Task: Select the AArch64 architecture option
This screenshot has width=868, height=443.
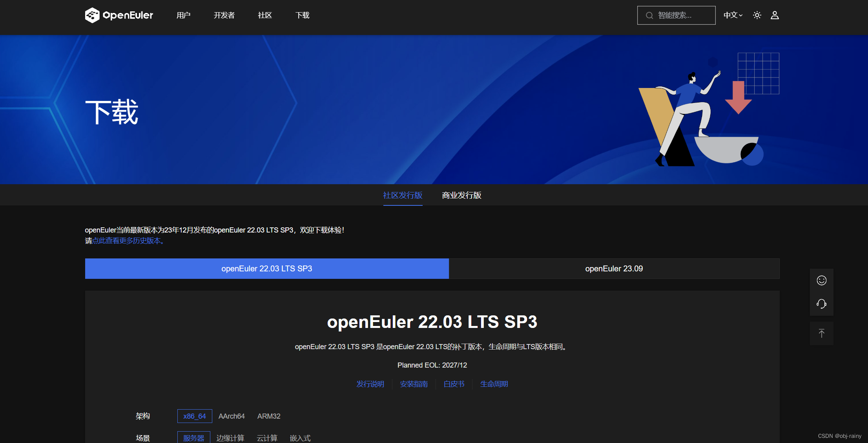Action: click(232, 416)
